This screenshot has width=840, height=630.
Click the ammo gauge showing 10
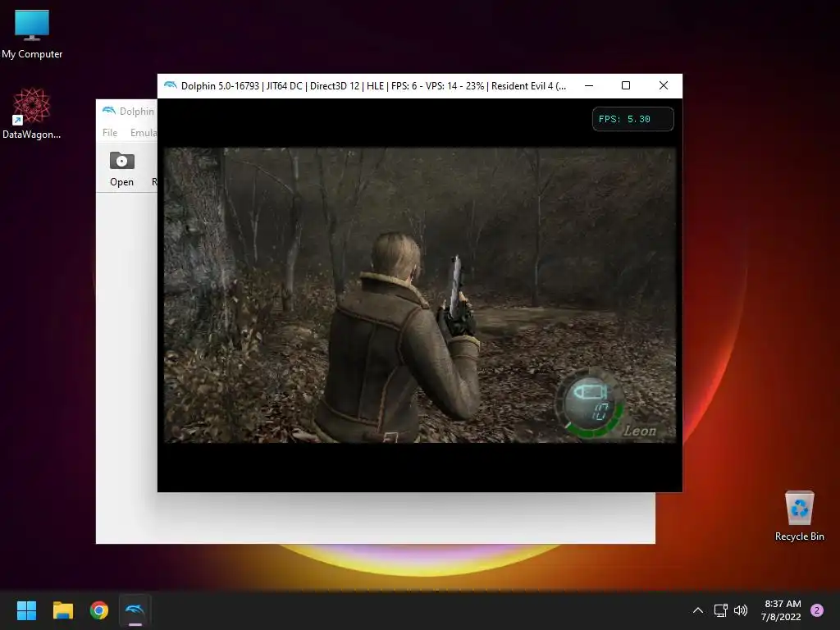[589, 403]
